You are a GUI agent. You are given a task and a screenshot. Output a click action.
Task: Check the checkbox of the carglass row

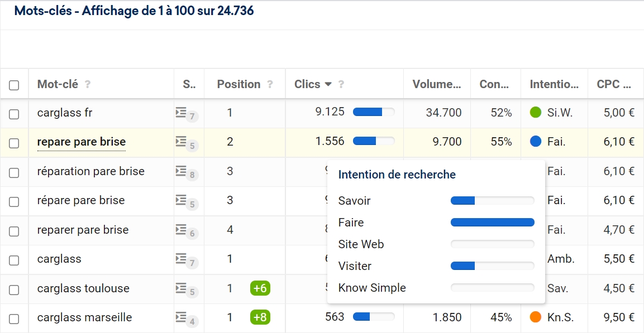pyautogui.click(x=14, y=260)
